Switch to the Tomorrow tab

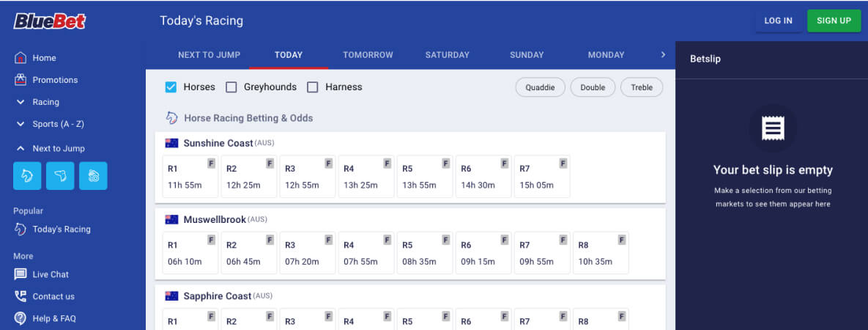(x=368, y=55)
